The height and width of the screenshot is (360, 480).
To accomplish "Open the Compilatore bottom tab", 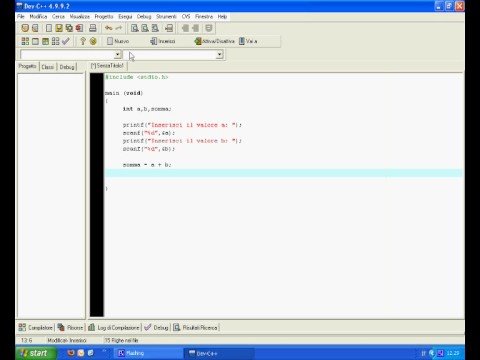I will (x=36, y=328).
